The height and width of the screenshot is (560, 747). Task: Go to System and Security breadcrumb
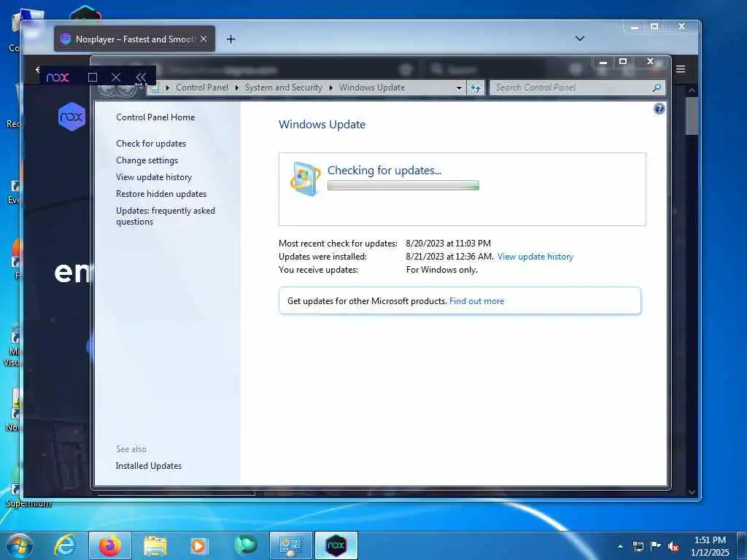pyautogui.click(x=284, y=87)
